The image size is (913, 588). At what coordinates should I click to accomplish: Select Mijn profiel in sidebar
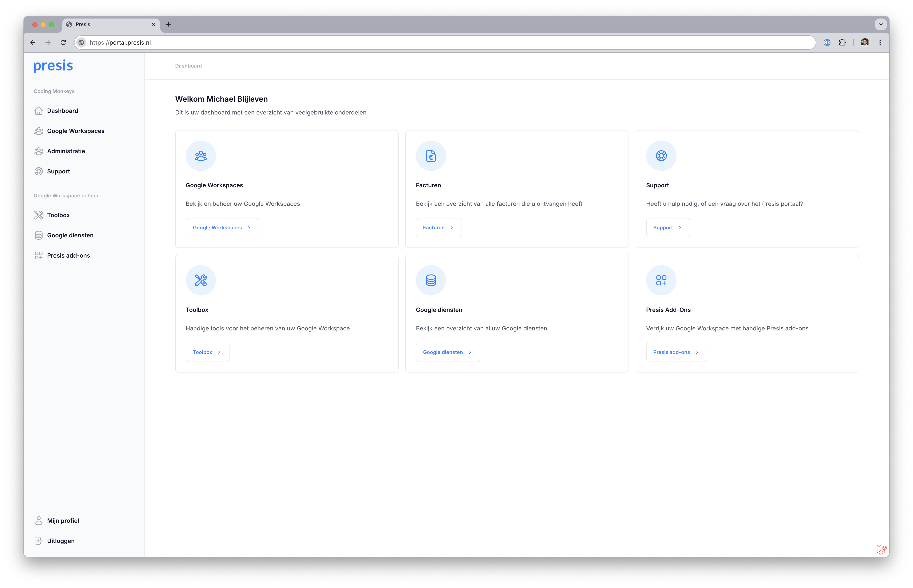click(x=63, y=520)
